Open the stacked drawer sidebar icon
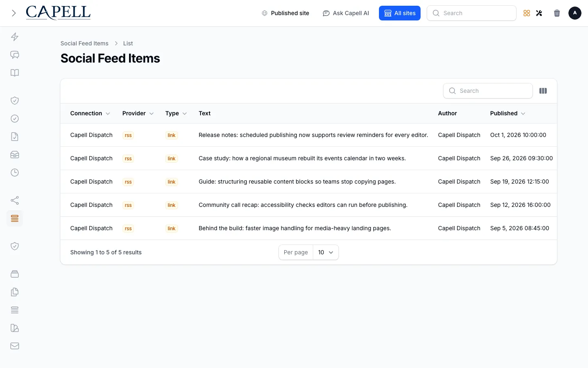The image size is (588, 368). click(x=15, y=274)
